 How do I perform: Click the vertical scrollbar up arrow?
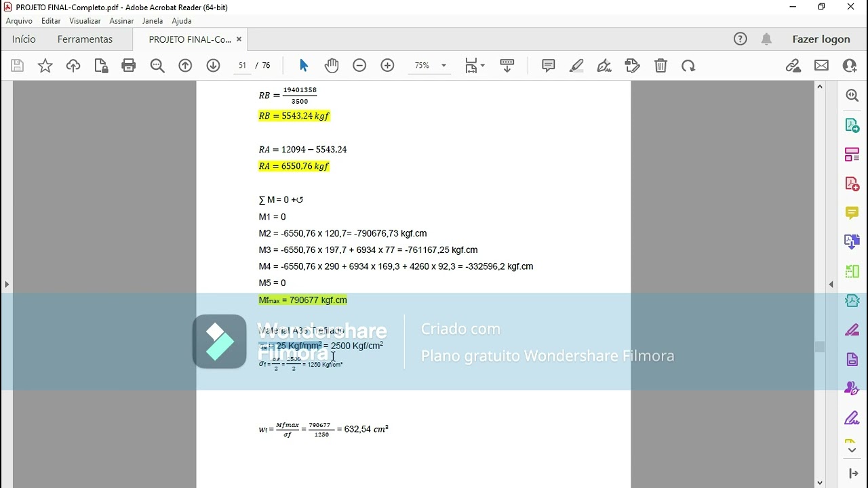(x=819, y=87)
